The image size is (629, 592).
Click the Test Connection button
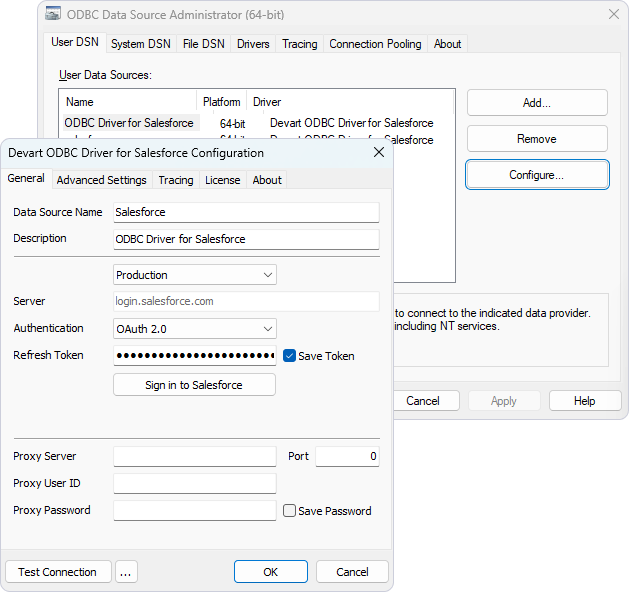(58, 572)
